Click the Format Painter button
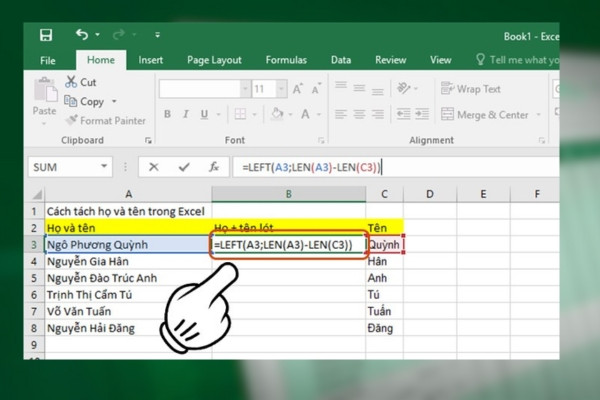Screen dimensions: 600x400 tap(105, 121)
